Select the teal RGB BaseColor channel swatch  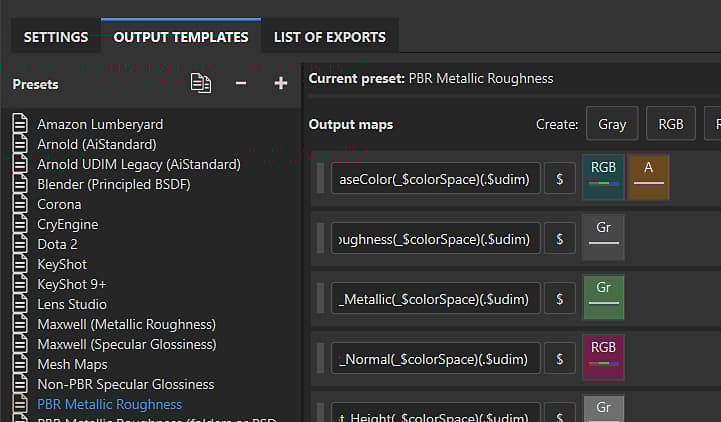pos(603,177)
